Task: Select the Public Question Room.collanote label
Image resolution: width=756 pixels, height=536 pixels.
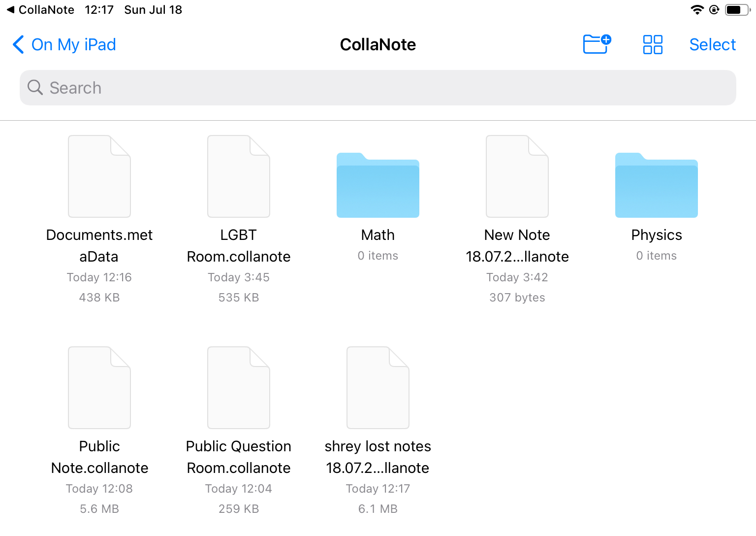Action: tap(239, 457)
